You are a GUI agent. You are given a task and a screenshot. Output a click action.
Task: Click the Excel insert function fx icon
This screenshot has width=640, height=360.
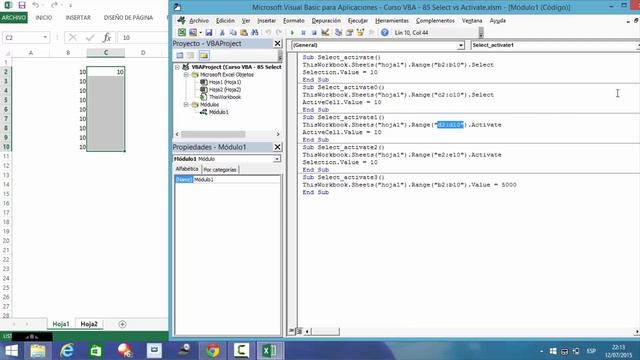[107, 38]
